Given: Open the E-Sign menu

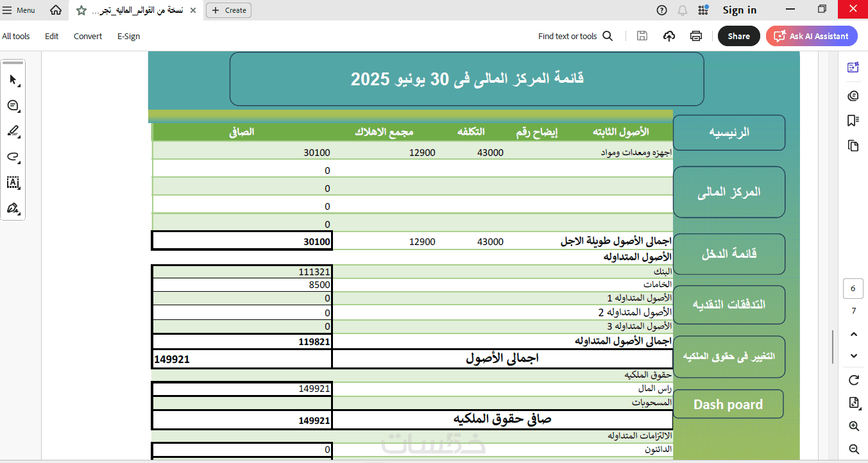Looking at the screenshot, I should point(128,37).
